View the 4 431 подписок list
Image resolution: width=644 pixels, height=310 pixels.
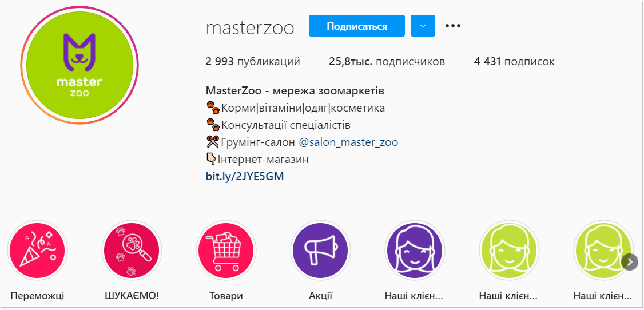(x=514, y=62)
